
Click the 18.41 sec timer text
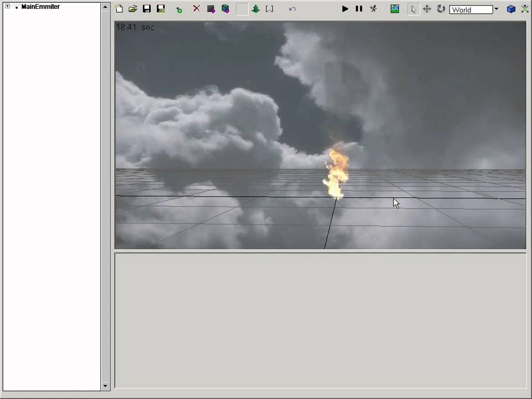click(135, 27)
